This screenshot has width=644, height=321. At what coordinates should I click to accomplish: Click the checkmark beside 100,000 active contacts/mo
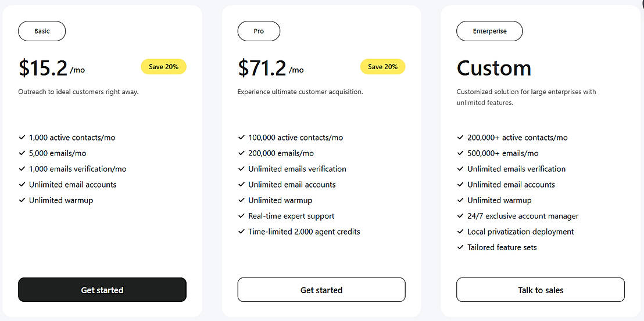241,138
